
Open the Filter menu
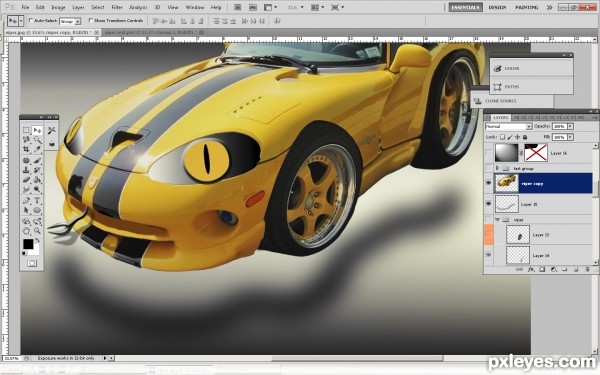pyautogui.click(x=117, y=7)
